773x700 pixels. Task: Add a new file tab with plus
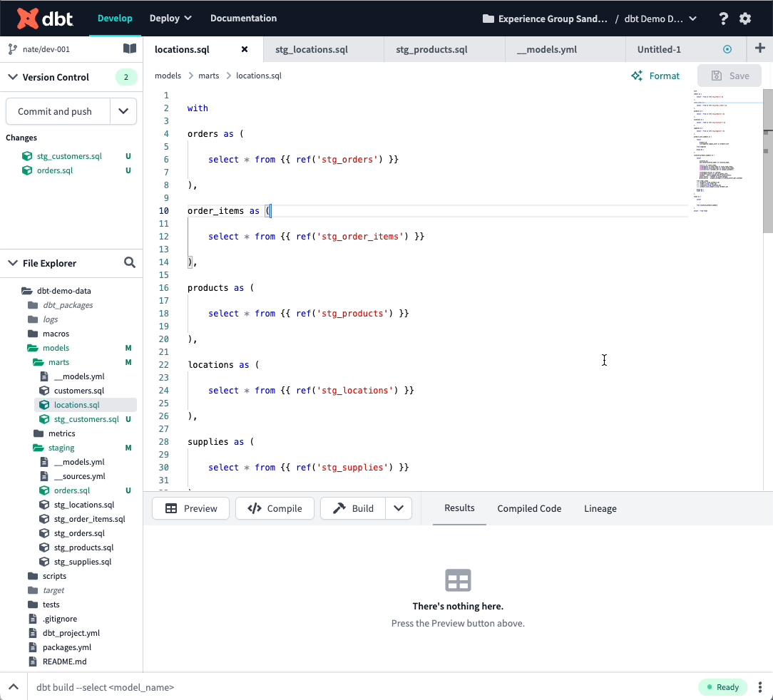pyautogui.click(x=759, y=49)
